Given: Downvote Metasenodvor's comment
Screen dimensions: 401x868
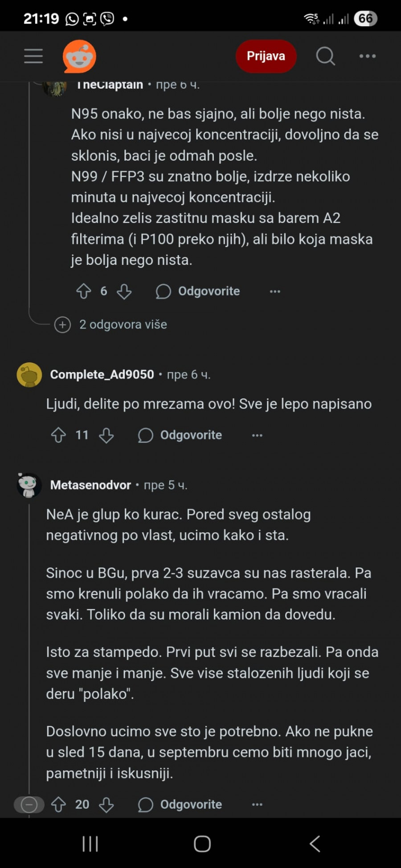Looking at the screenshot, I should click(106, 805).
